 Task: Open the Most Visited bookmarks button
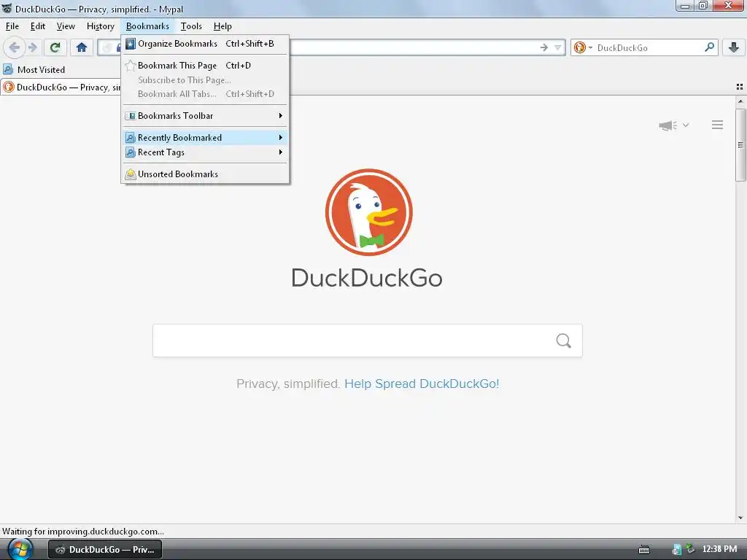coord(34,69)
